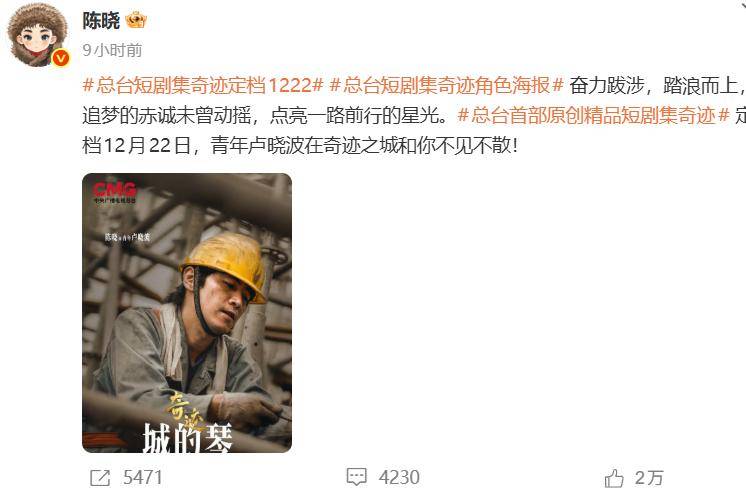
Task: Open the 4230 comments count
Action: tap(399, 477)
